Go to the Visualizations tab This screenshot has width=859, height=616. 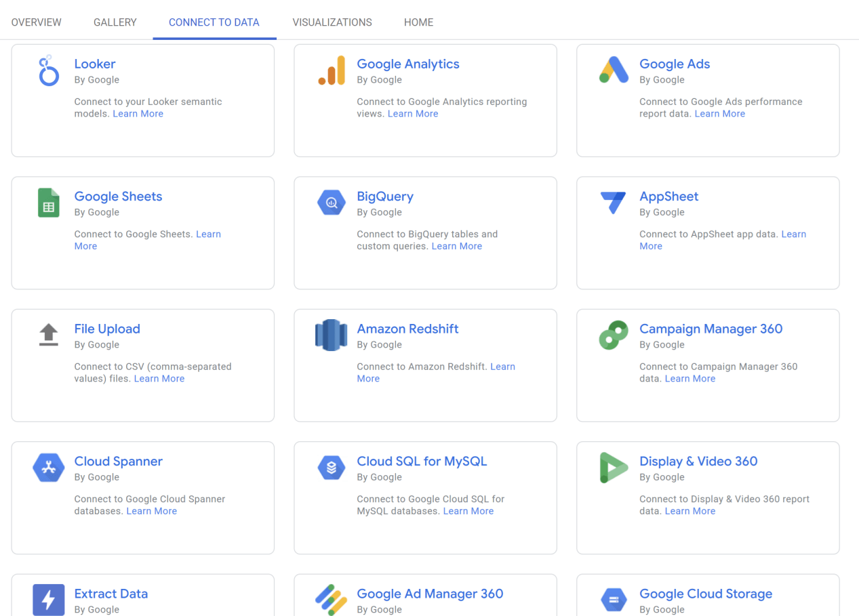pos(332,22)
